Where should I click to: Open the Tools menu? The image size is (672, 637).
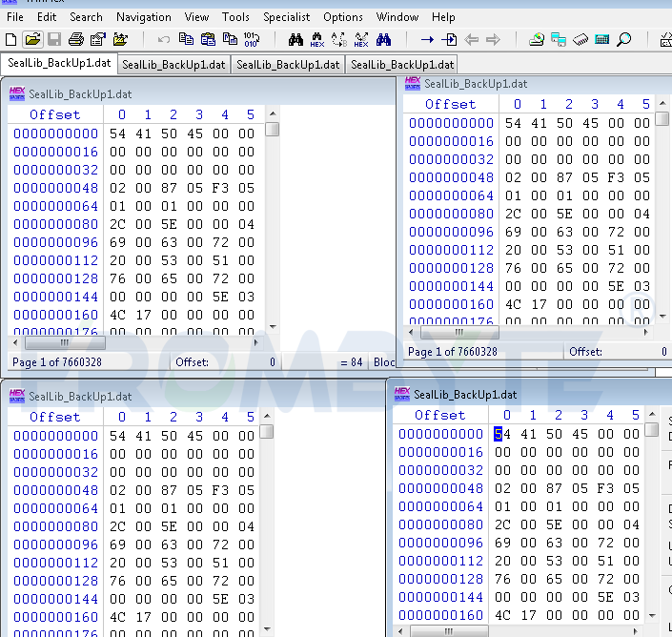[x=235, y=17]
